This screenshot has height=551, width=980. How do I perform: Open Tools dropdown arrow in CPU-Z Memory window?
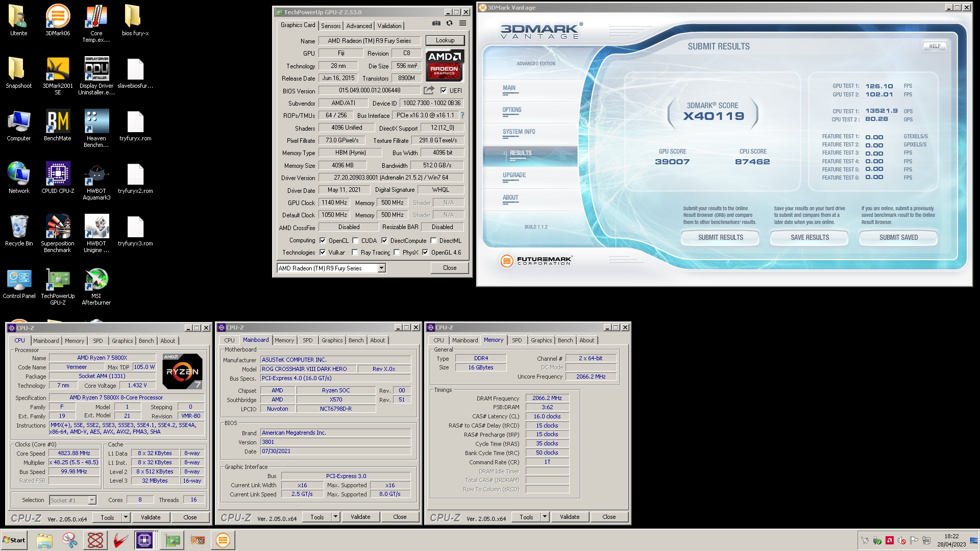click(545, 517)
